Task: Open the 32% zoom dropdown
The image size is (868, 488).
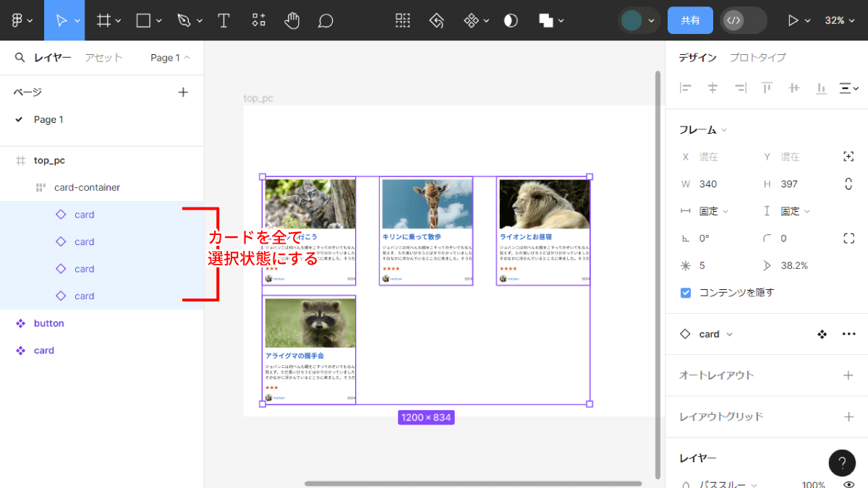Action: click(839, 20)
